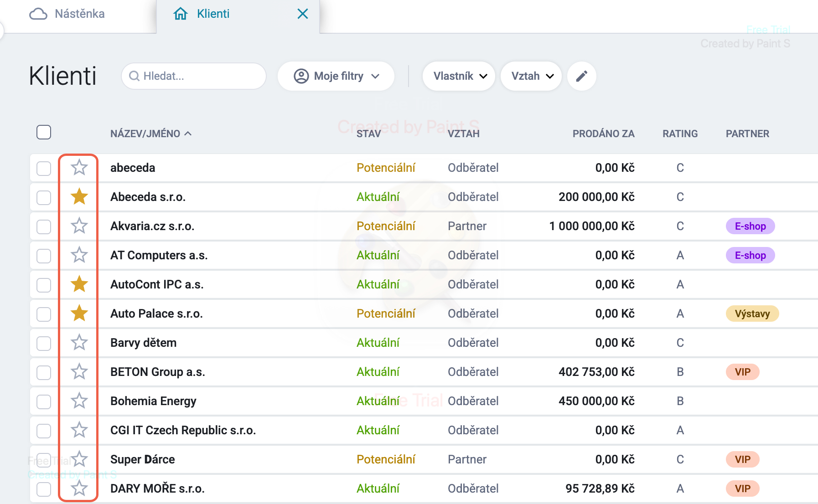This screenshot has height=504, width=818.
Task: Click the magnifier icon in search box
Action: [135, 76]
